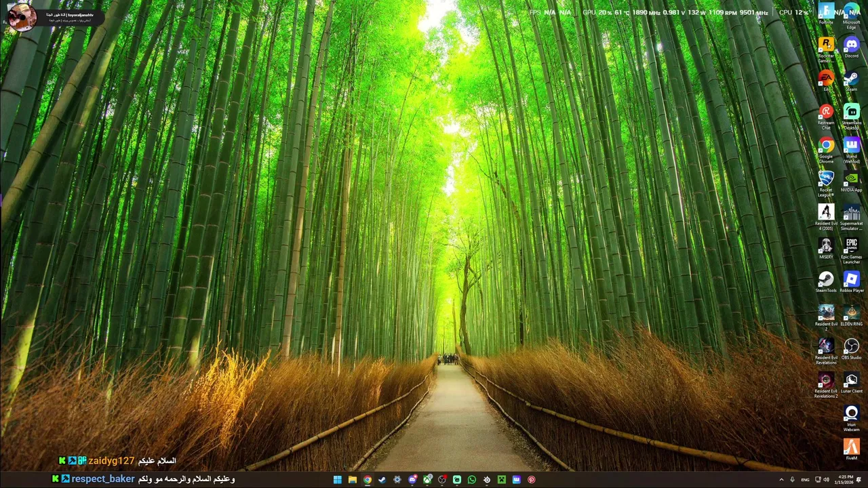
Task: Select the Google Chrome desktop shortcut
Action: (x=826, y=149)
